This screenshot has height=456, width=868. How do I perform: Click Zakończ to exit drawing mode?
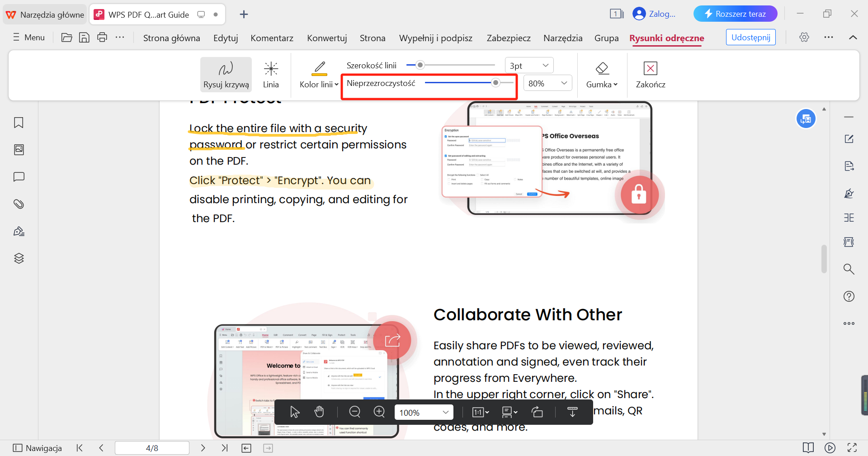coord(651,75)
